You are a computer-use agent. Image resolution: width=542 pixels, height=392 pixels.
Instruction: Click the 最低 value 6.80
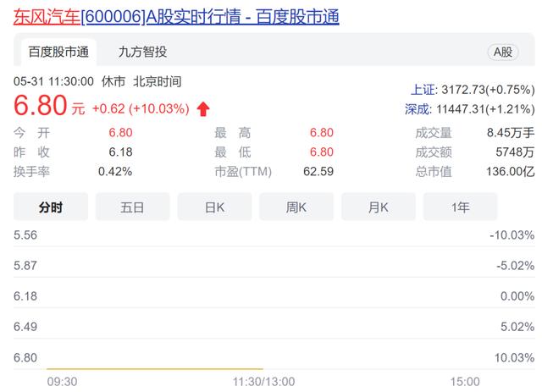[x=322, y=152]
